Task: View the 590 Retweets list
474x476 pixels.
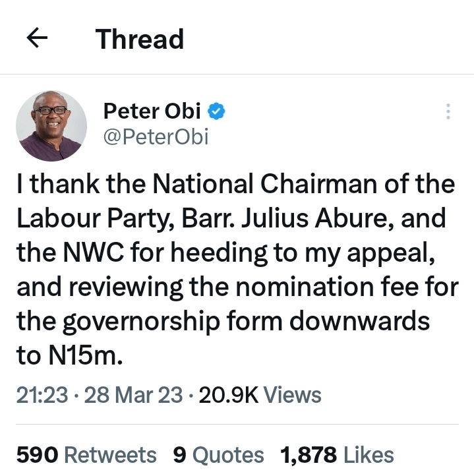Action: (86, 455)
